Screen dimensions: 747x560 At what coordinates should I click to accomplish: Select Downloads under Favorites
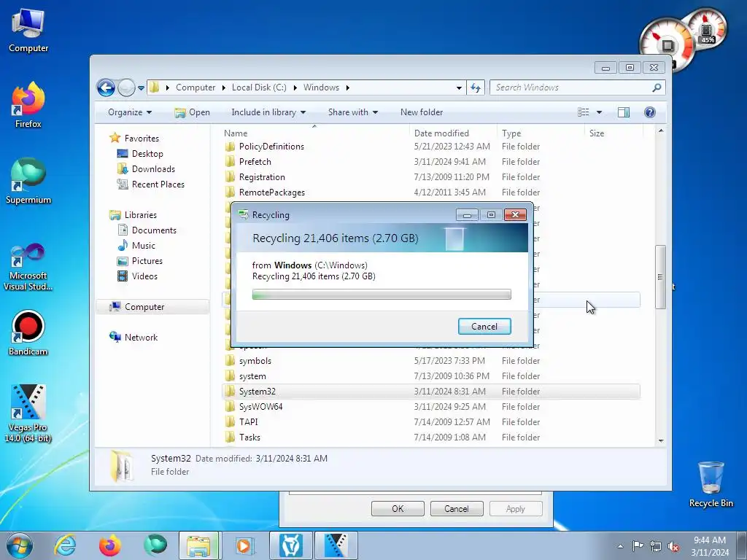[153, 169]
